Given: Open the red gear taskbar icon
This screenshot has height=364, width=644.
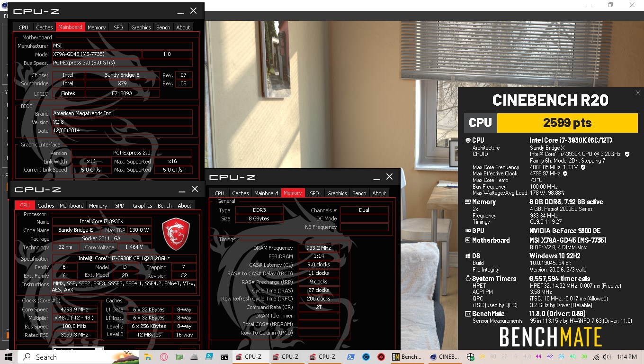Looking at the screenshot, I should click(381, 357).
